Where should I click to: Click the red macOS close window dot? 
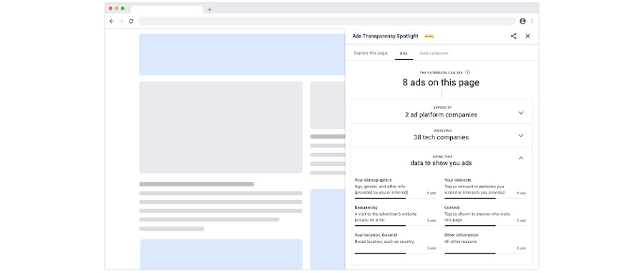pos(110,8)
